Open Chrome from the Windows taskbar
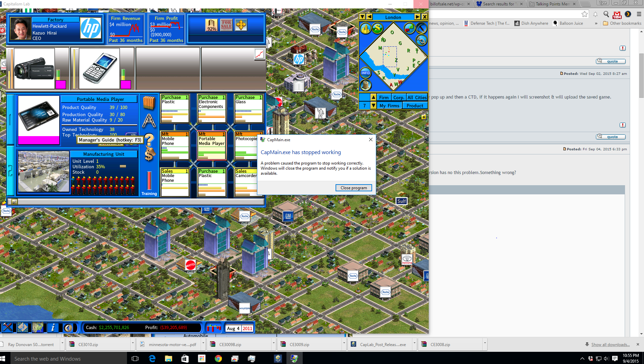The height and width of the screenshot is (364, 644). coord(218,358)
